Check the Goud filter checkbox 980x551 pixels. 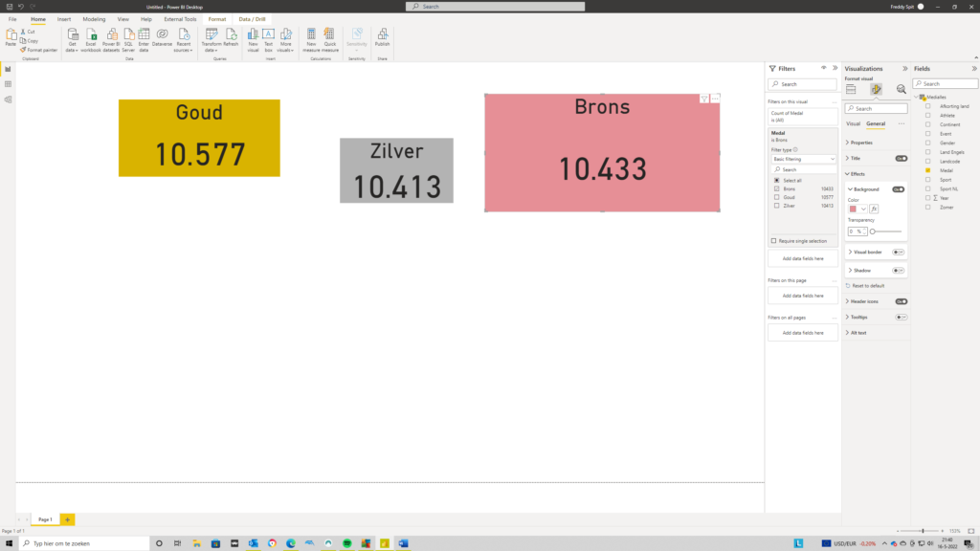[776, 197]
